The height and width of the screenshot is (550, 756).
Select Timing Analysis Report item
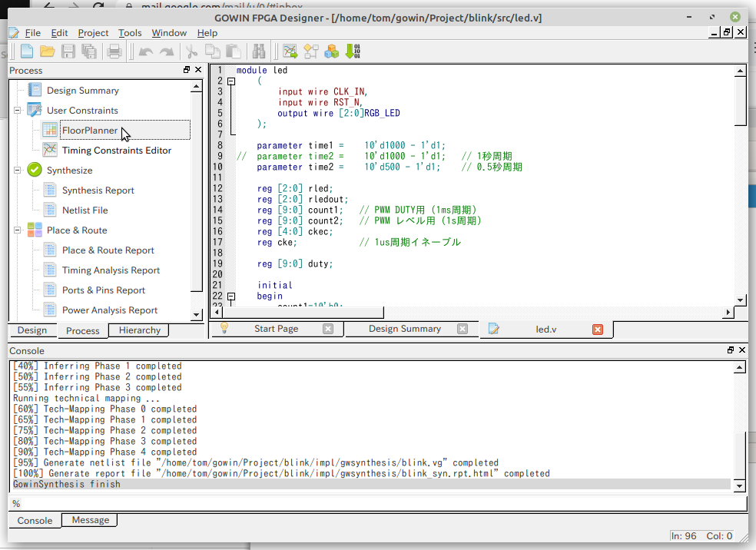111,270
